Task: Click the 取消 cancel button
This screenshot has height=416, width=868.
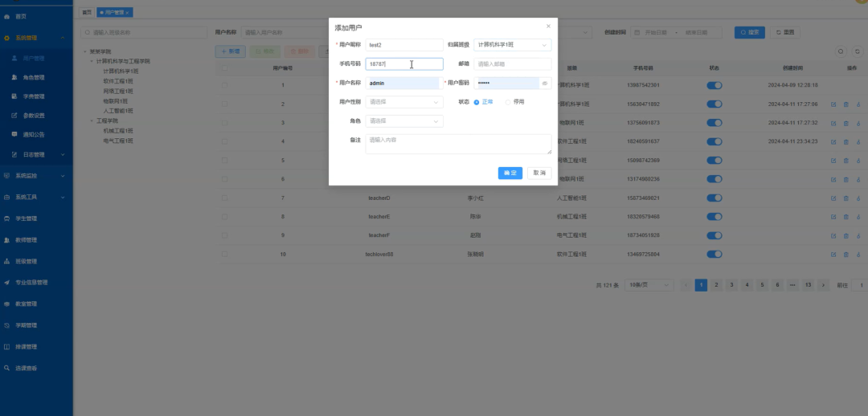Action: pos(539,173)
